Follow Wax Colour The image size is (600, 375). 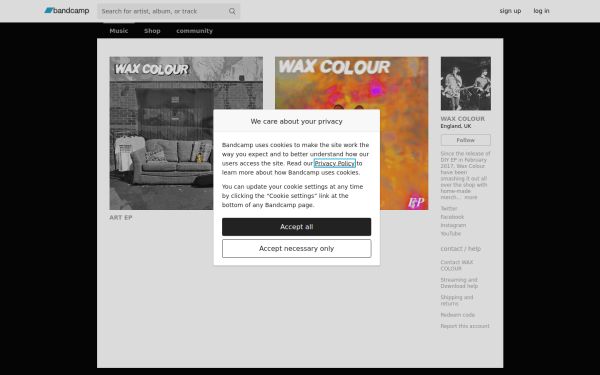tap(465, 140)
